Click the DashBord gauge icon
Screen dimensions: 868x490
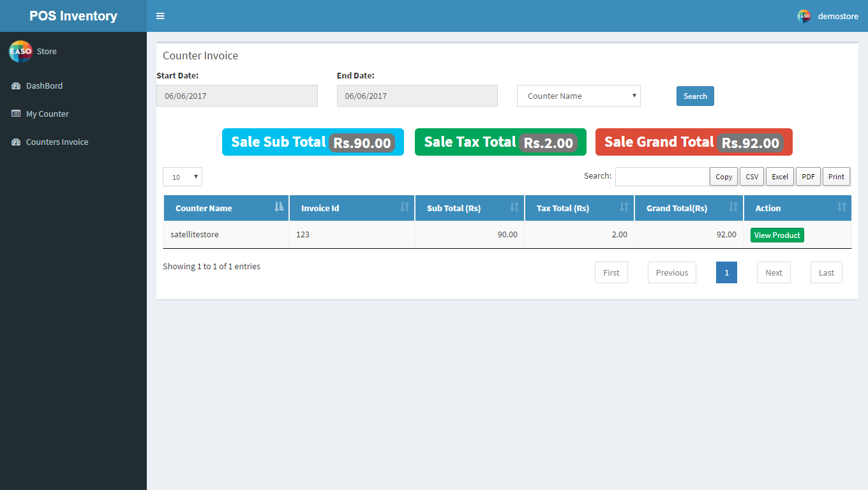(x=16, y=86)
